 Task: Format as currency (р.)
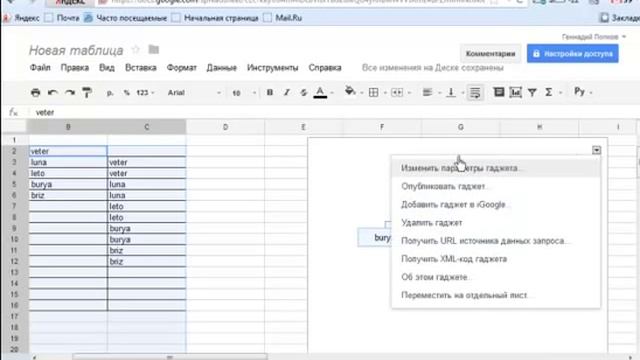[110, 93]
